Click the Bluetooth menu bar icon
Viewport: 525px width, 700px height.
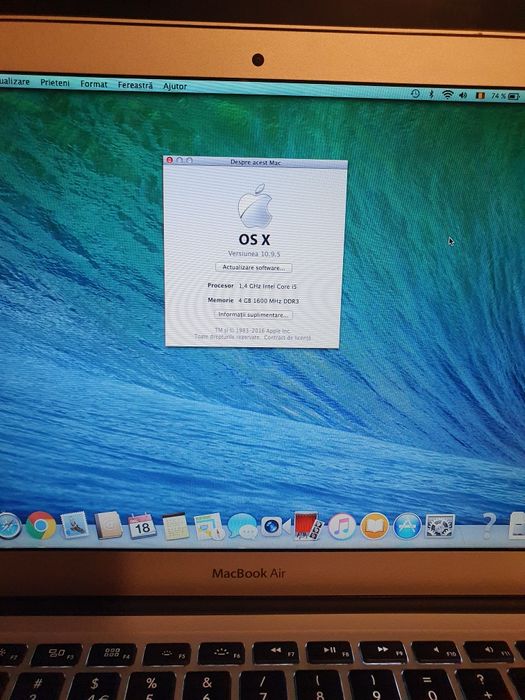point(431,94)
